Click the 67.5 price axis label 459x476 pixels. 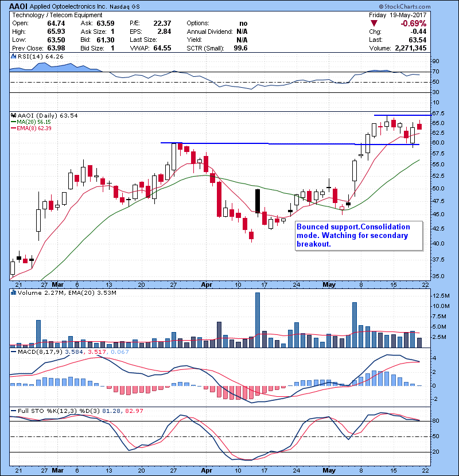tap(438, 113)
